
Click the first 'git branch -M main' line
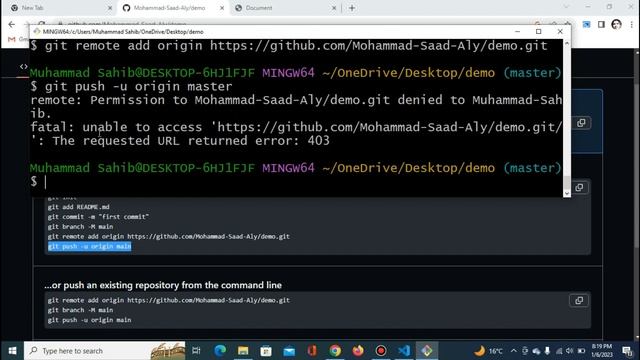80,227
